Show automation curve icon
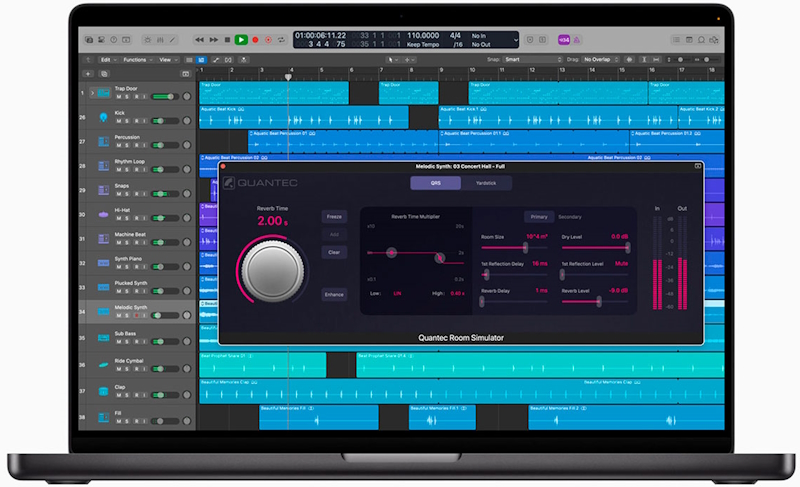This screenshot has height=487, width=800. [x=216, y=60]
